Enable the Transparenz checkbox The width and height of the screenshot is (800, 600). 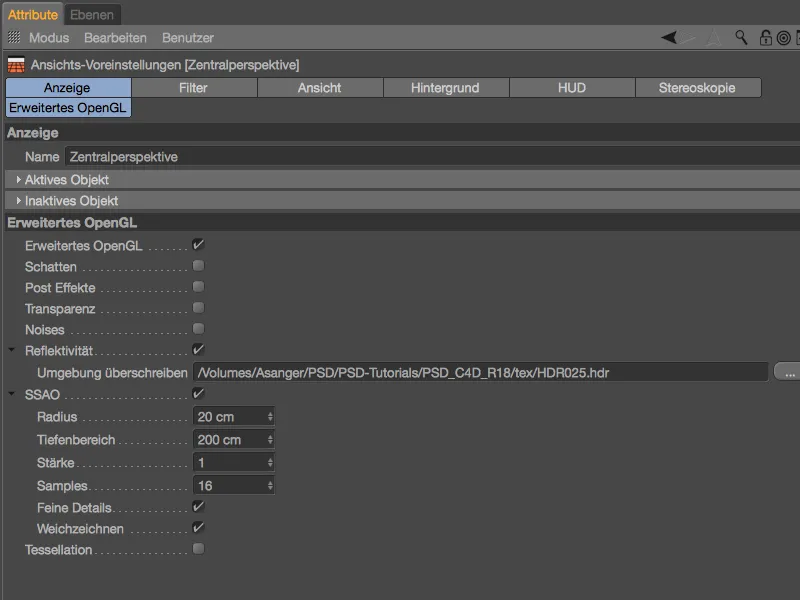click(198, 308)
